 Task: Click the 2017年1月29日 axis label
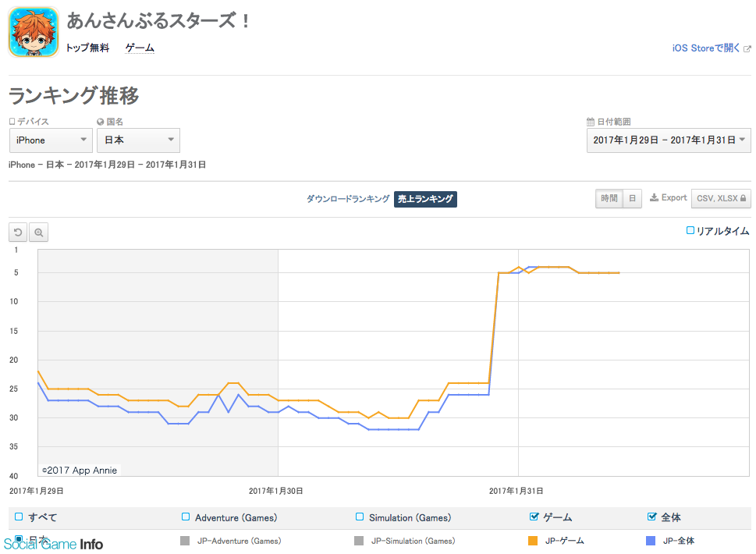pos(37,491)
